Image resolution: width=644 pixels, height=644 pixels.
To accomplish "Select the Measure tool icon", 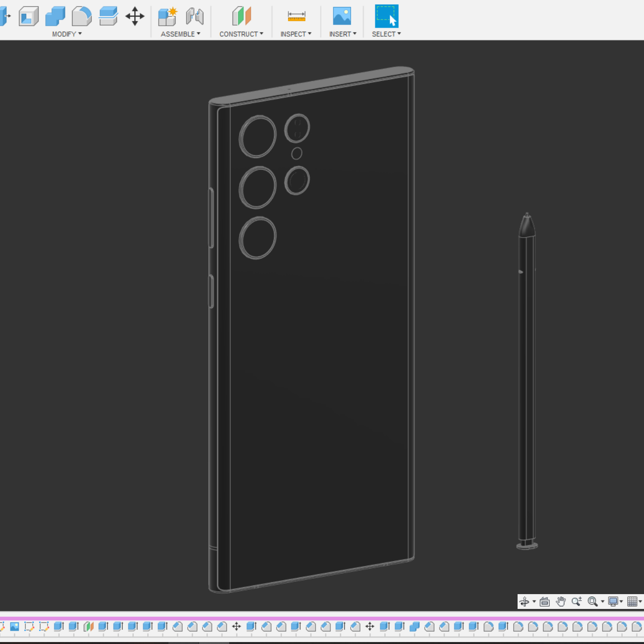I will (296, 16).
